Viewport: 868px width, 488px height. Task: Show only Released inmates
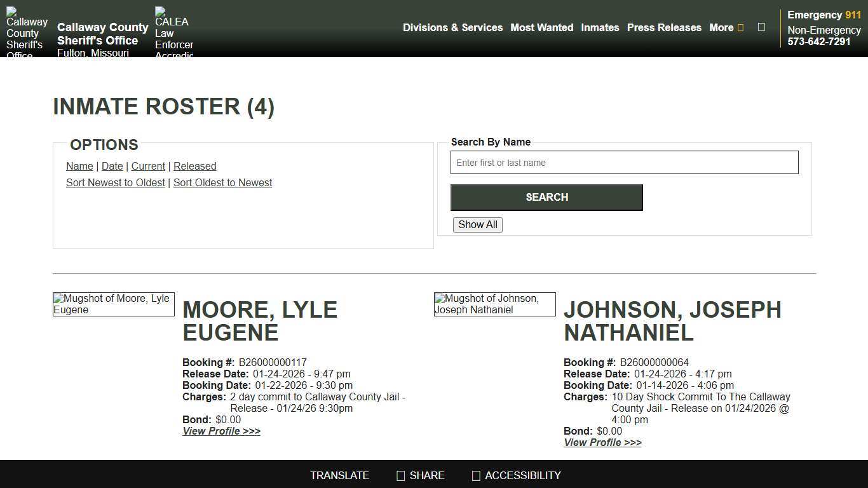194,166
